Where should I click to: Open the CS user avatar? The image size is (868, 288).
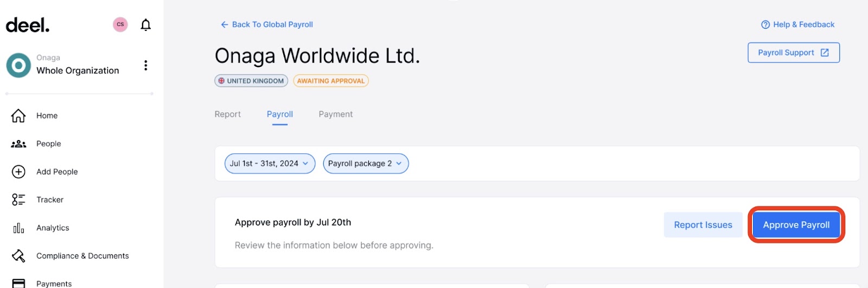[120, 24]
